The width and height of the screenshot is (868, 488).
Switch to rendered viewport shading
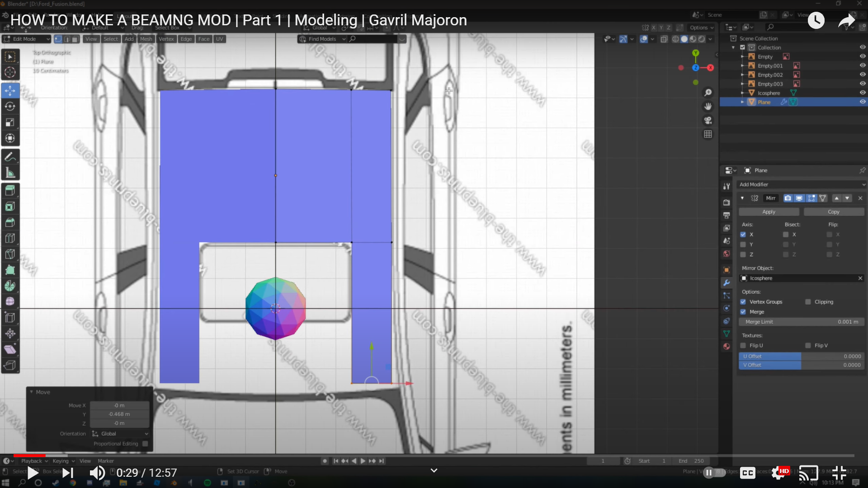coord(702,39)
